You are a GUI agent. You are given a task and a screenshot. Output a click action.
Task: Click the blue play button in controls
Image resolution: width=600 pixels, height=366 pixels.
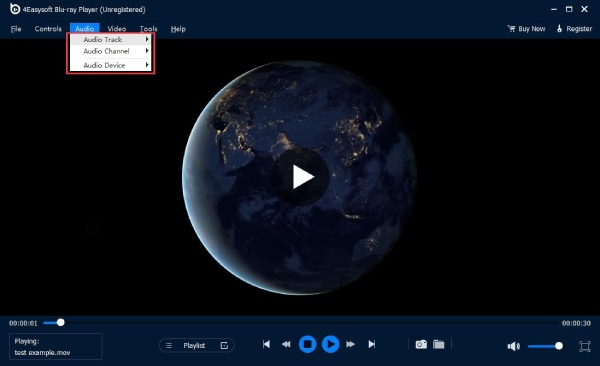[x=330, y=344]
